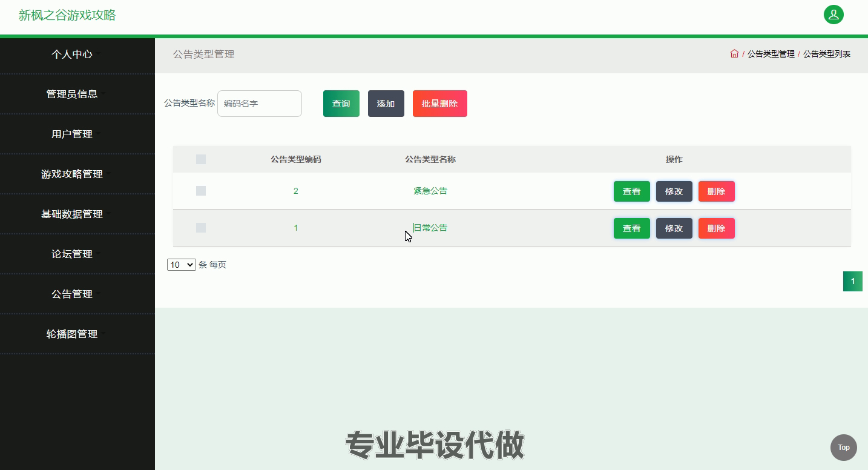Click the 批量删除 batch delete button
The width and height of the screenshot is (868, 470).
440,104
